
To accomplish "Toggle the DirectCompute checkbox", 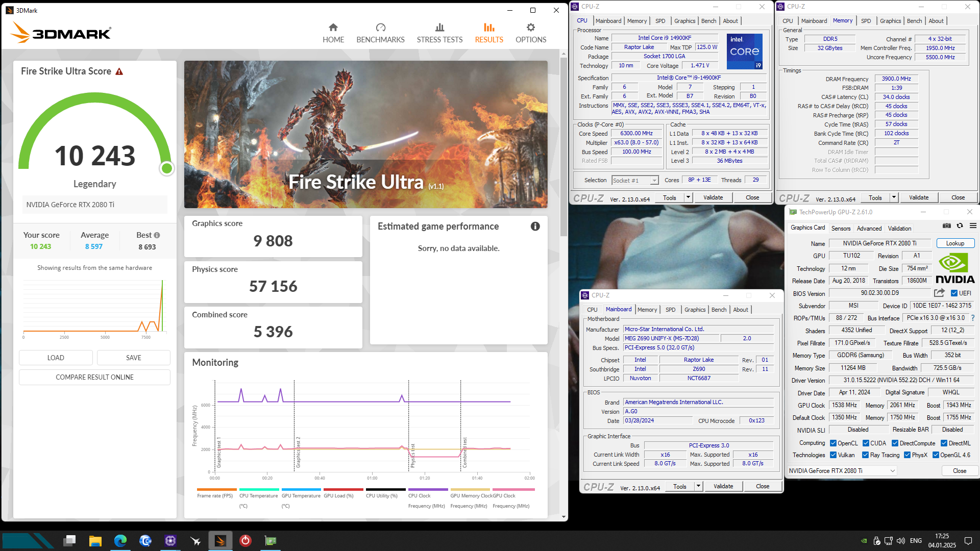I will (895, 443).
